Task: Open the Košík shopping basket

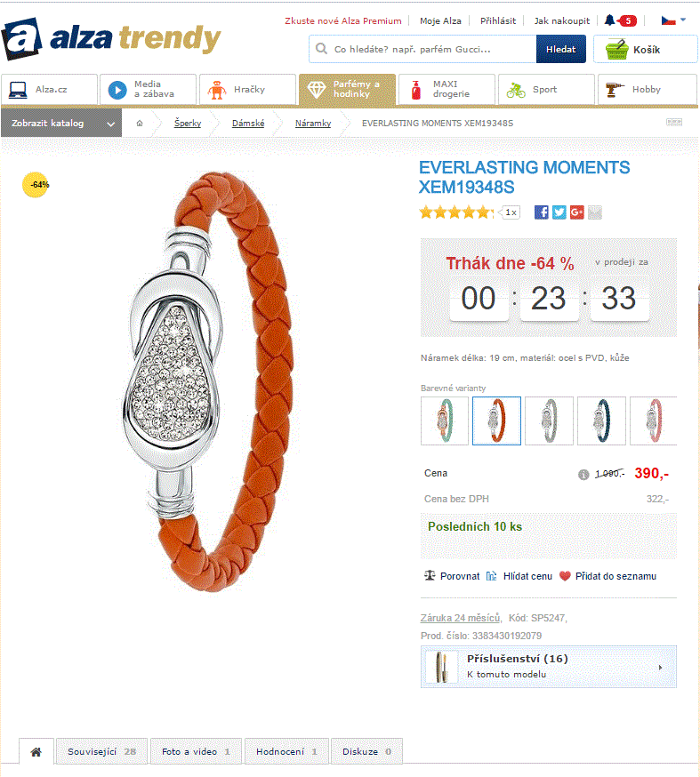Action: click(x=646, y=49)
